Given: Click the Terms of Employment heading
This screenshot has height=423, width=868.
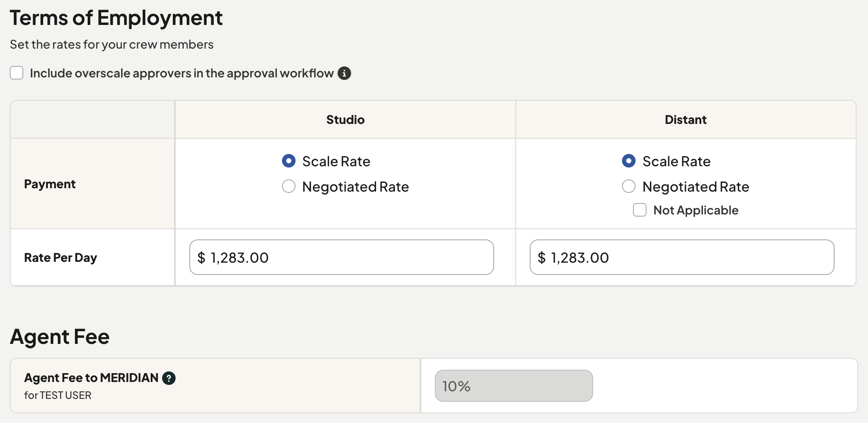Looking at the screenshot, I should [x=116, y=18].
